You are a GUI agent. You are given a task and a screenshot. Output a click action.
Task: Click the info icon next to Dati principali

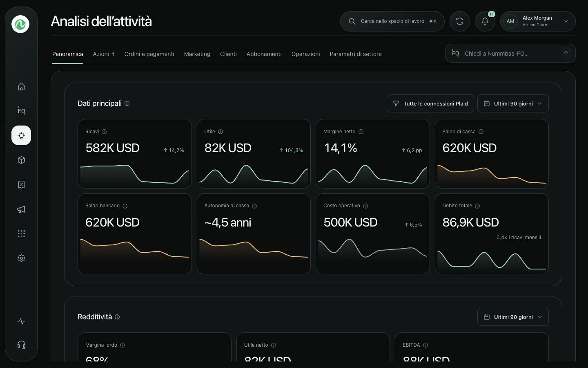(127, 103)
